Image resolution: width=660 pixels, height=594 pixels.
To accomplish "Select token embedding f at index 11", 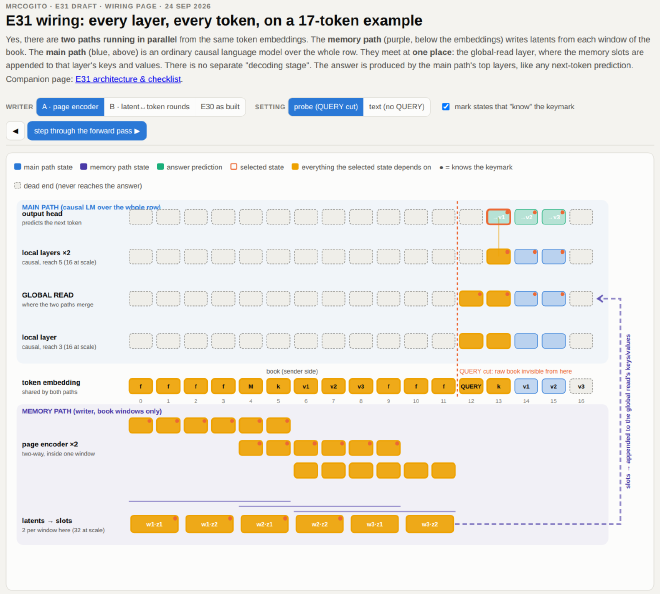I will [x=444, y=386].
